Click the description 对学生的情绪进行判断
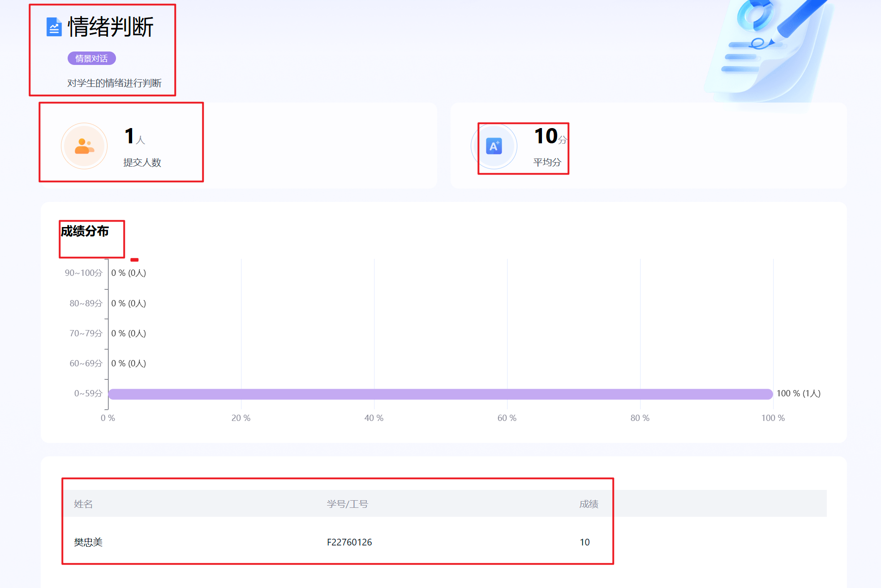This screenshot has height=588, width=881. (x=114, y=83)
